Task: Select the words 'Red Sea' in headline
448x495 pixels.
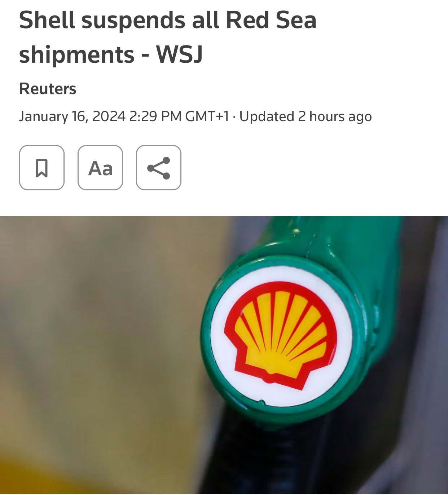Action: 271,20
